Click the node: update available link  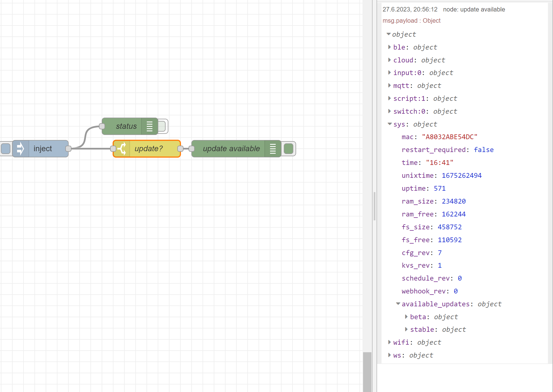(474, 10)
